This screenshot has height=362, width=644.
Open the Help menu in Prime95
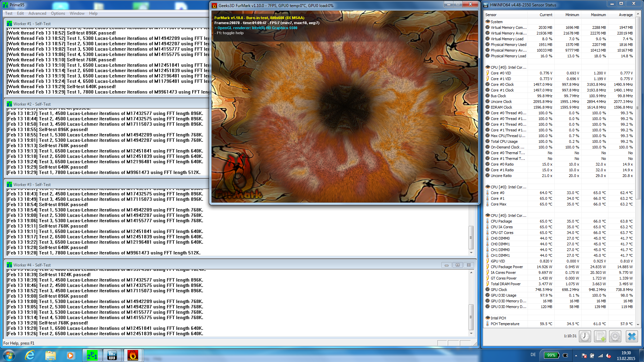click(93, 13)
